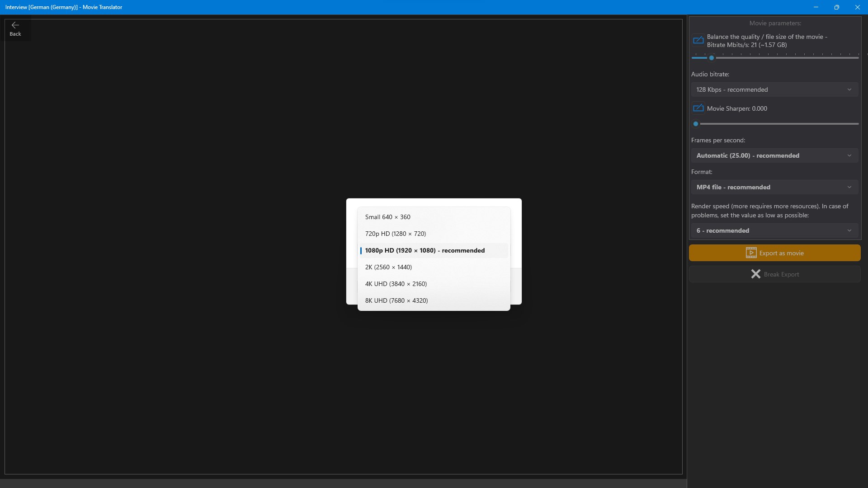Viewport: 868px width, 488px height.
Task: Click the Movie Sharpen slider handle
Action: [696, 124]
